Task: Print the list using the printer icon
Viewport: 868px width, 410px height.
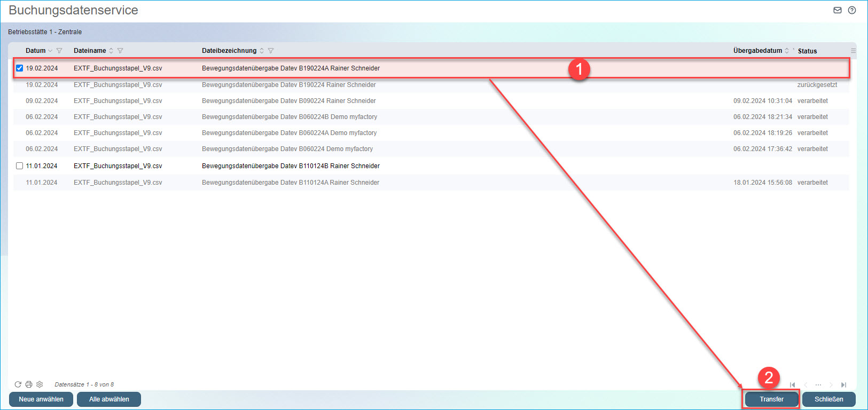Action: pyautogui.click(x=29, y=384)
